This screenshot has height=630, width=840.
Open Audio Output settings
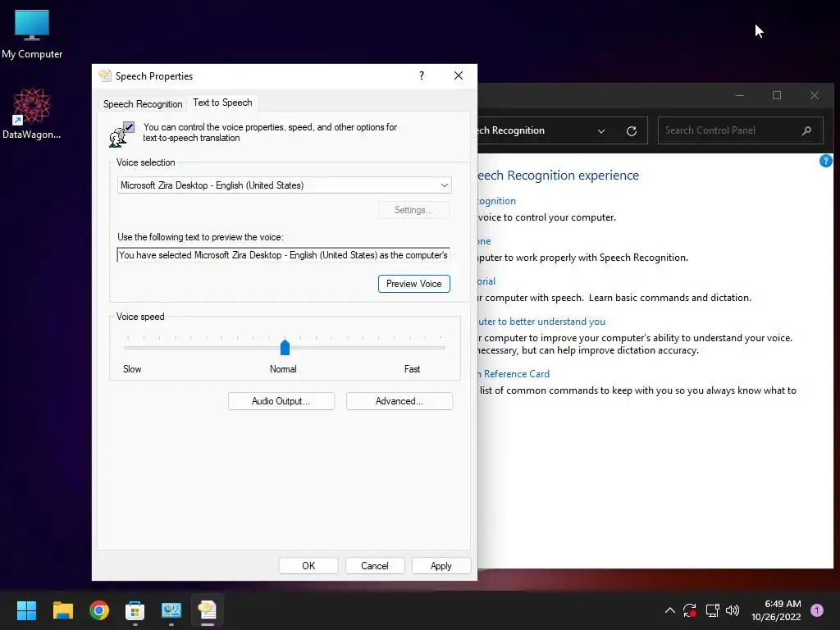(281, 401)
